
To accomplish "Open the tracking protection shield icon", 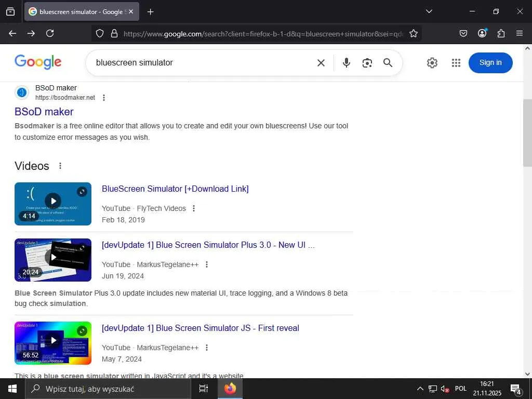I will 99,33.
